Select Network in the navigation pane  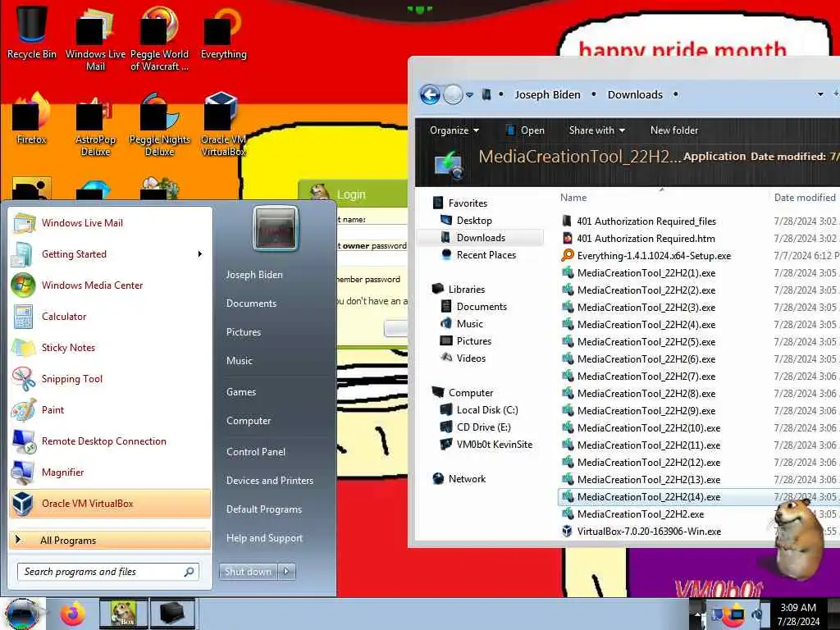point(467,479)
